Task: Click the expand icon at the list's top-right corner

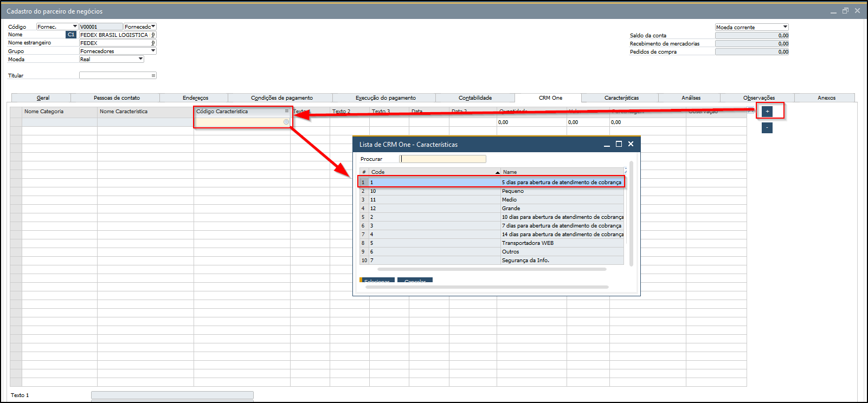Action: pyautogui.click(x=626, y=171)
